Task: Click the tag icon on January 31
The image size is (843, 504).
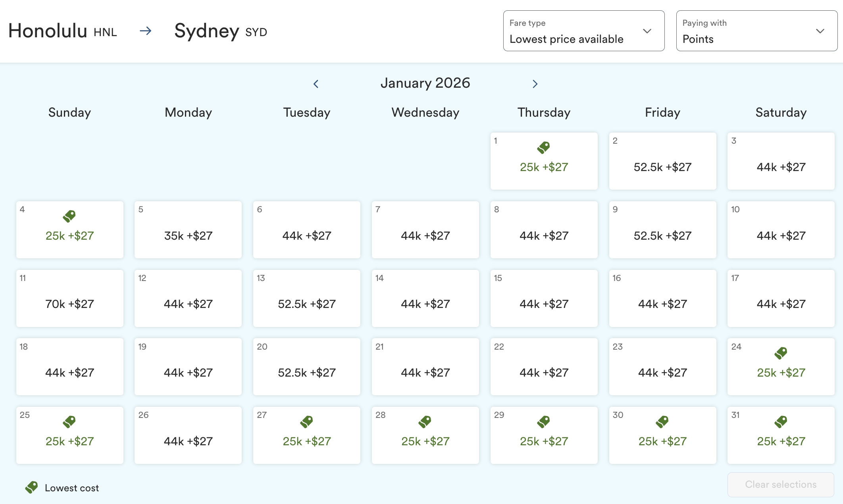Action: tap(780, 421)
